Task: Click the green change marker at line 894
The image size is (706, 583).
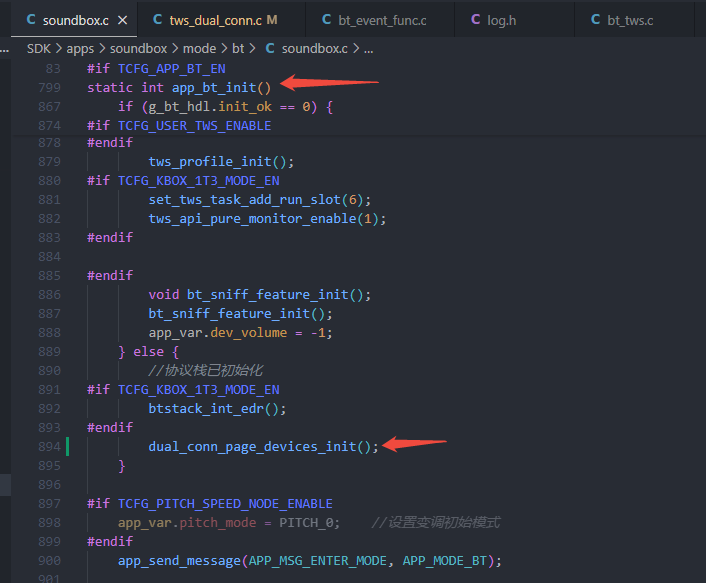Action: click(x=68, y=447)
